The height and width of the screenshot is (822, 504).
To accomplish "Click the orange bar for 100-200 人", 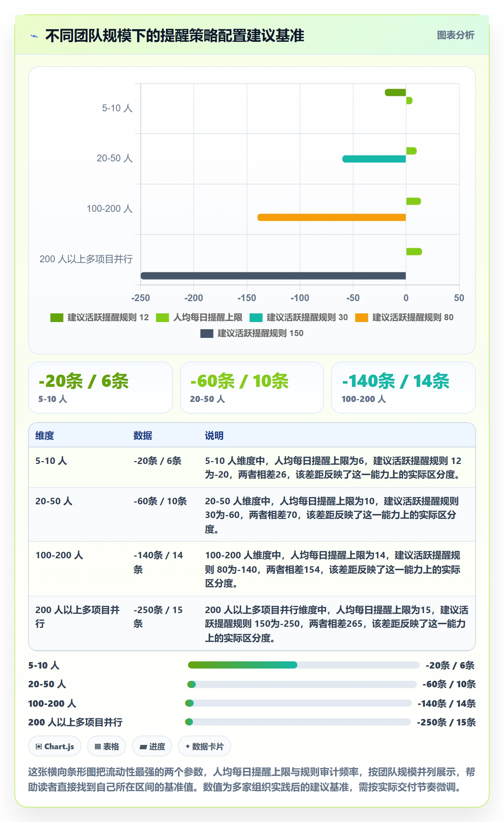I will pos(332,217).
